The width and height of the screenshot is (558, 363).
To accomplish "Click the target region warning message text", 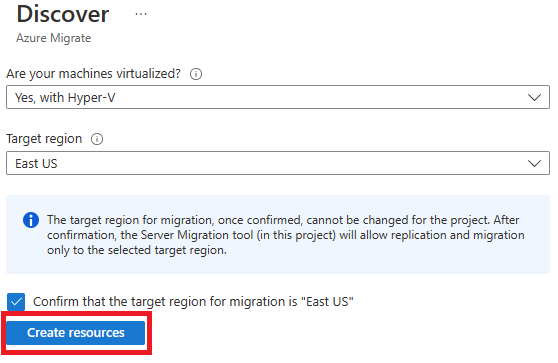I will click(286, 235).
